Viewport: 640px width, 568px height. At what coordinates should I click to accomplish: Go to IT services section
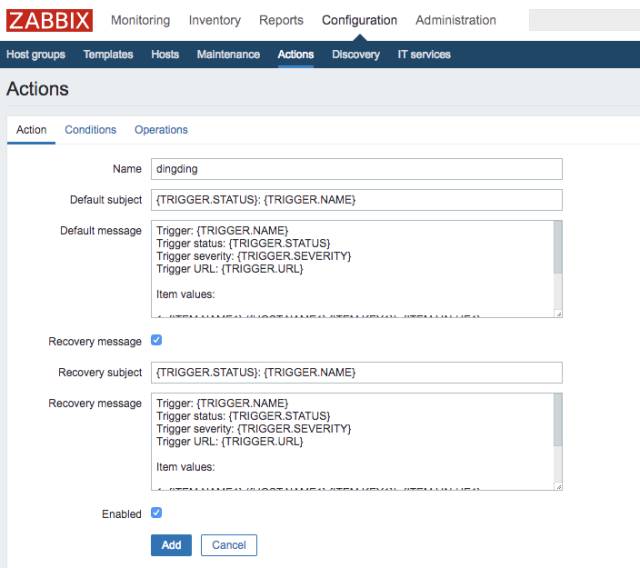point(424,54)
